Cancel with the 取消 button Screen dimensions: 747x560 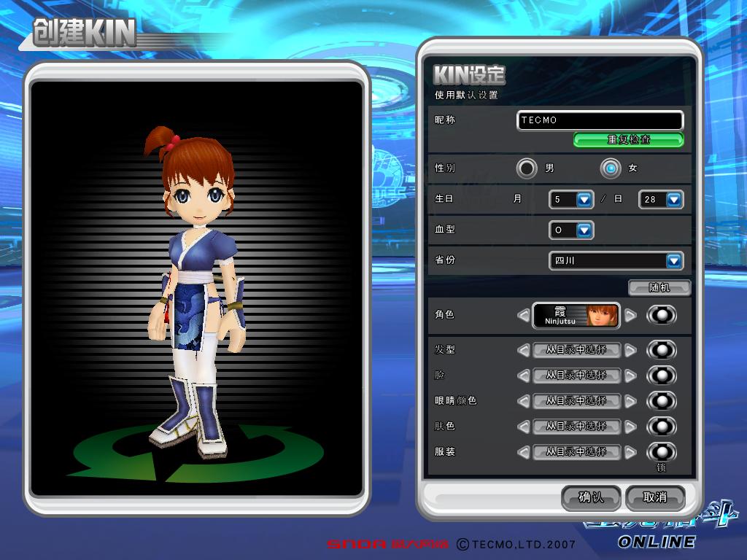(655, 497)
